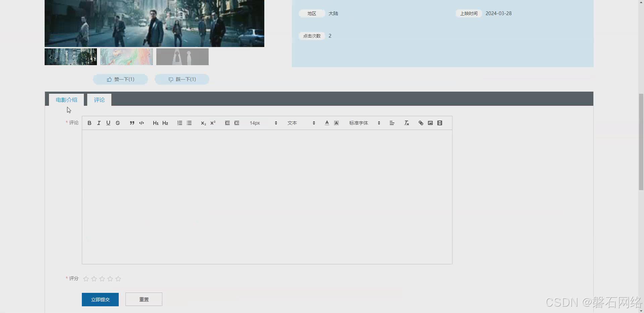644x313 pixels.
Task: Submit the comment with 立即提交
Action: [100, 300]
